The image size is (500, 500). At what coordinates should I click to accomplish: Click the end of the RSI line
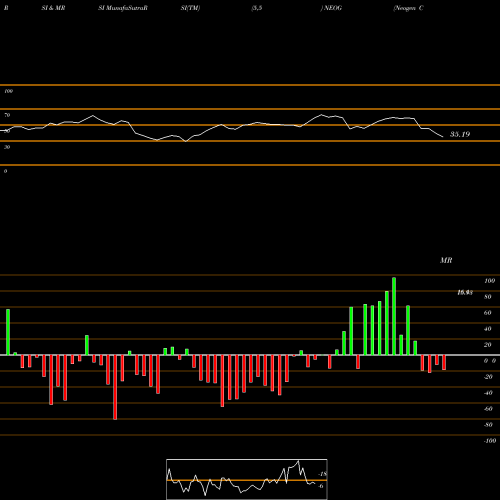443,137
